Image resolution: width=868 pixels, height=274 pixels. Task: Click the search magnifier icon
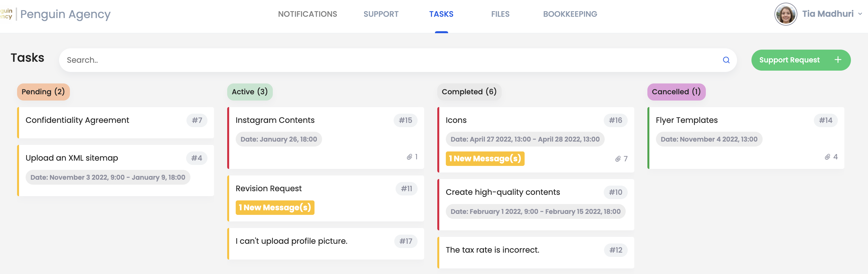tap(726, 60)
